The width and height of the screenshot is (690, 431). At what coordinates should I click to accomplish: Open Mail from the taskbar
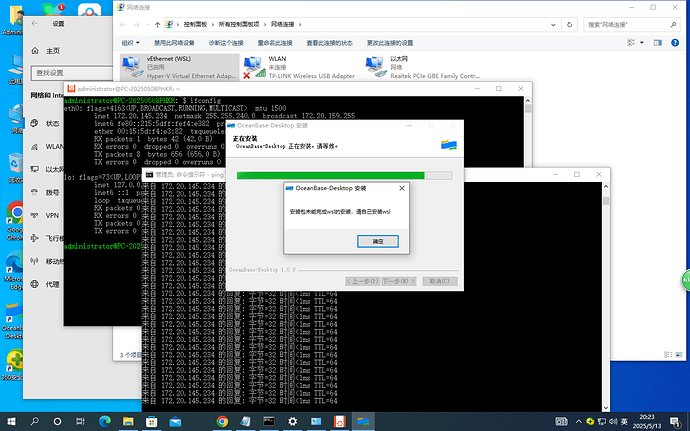coord(175,422)
